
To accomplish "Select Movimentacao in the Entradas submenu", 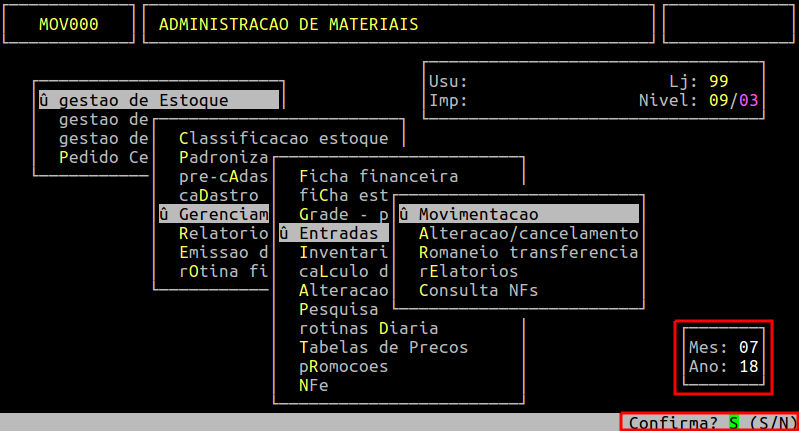I will (478, 214).
